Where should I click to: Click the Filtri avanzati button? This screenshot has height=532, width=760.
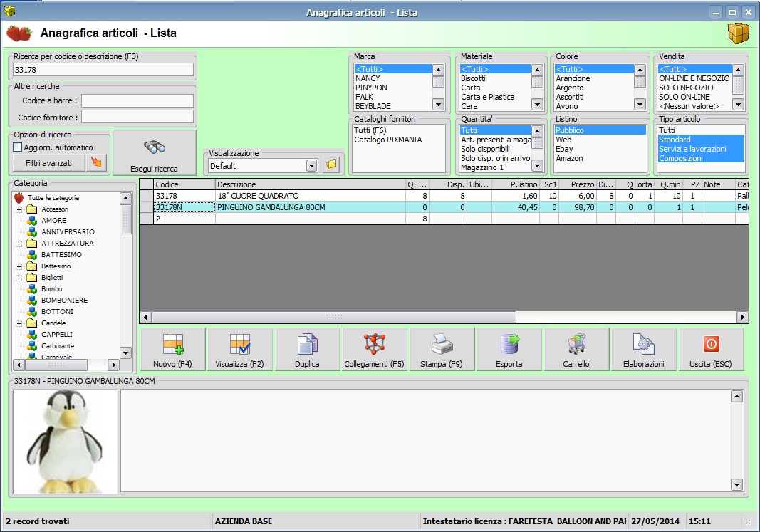[x=48, y=163]
